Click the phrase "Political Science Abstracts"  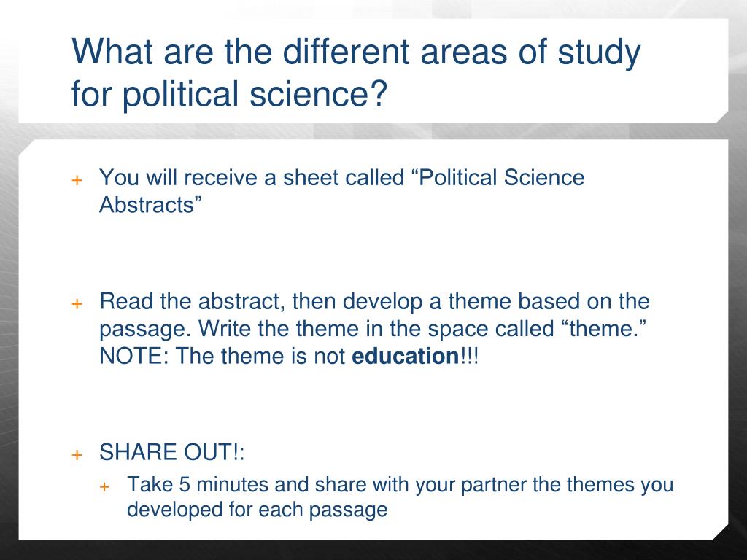[341, 191]
